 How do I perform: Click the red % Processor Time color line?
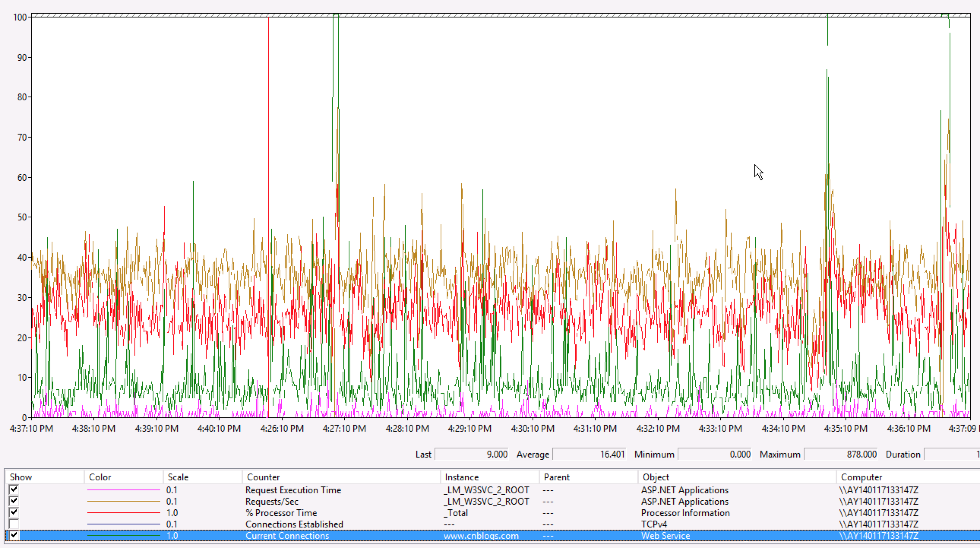[124, 513]
